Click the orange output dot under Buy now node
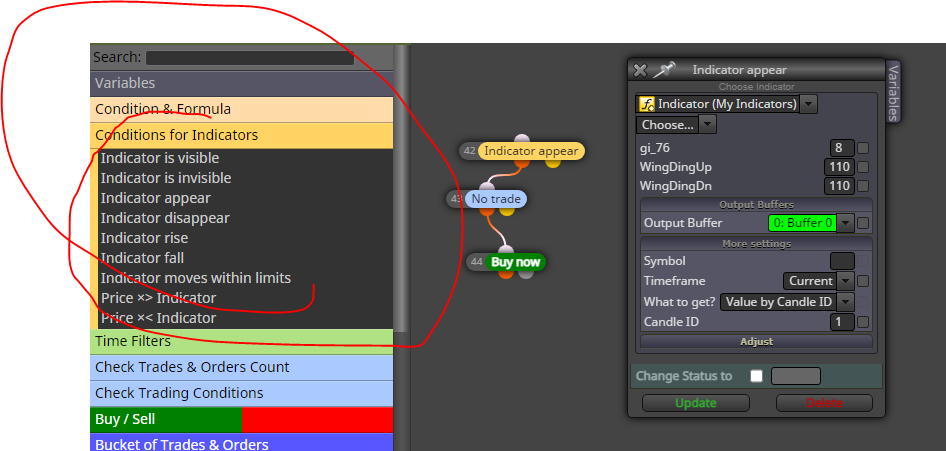Screen dimensions: 946x451 click(x=506, y=273)
